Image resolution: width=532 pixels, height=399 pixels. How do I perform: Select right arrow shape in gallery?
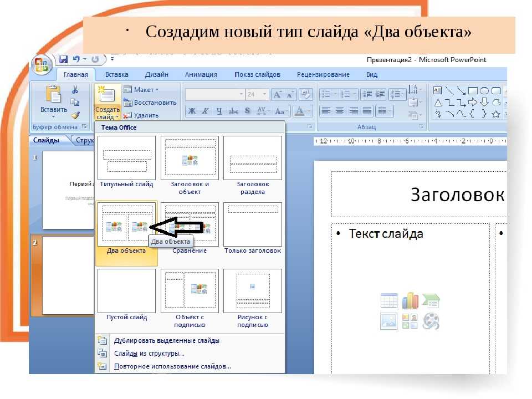point(472,102)
